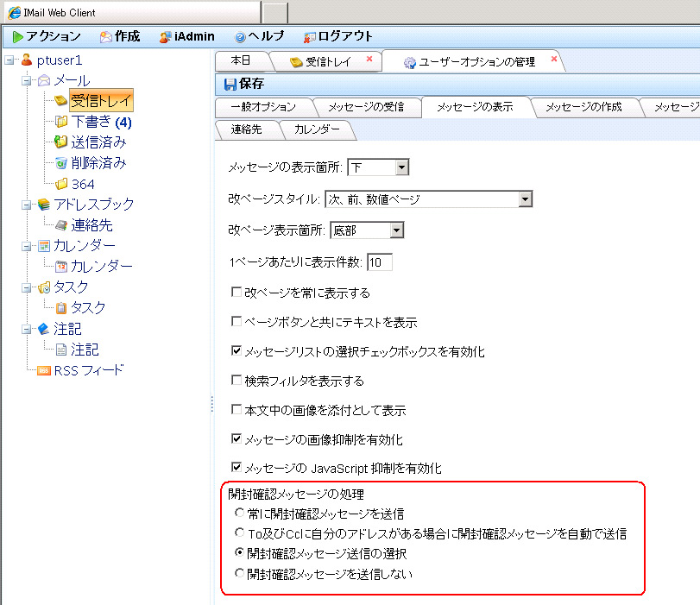Click the メール envelope folder icon
This screenshot has height=605, width=700.
pyautogui.click(x=44, y=80)
